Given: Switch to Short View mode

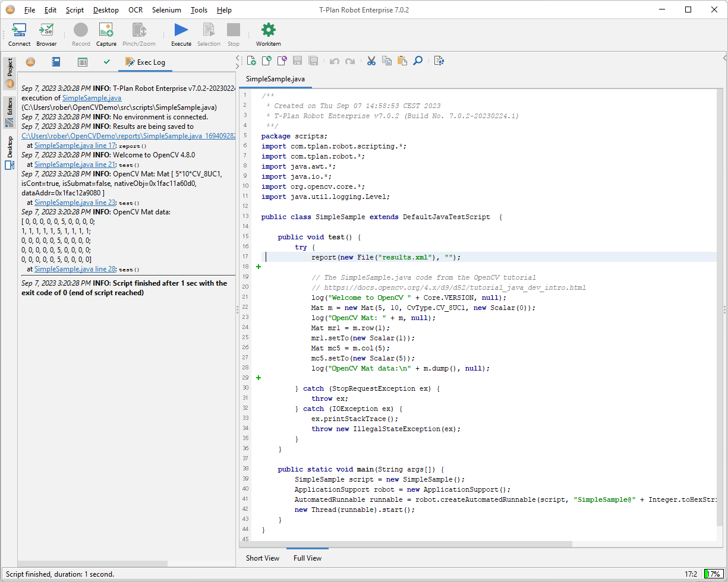Looking at the screenshot, I should (x=262, y=558).
